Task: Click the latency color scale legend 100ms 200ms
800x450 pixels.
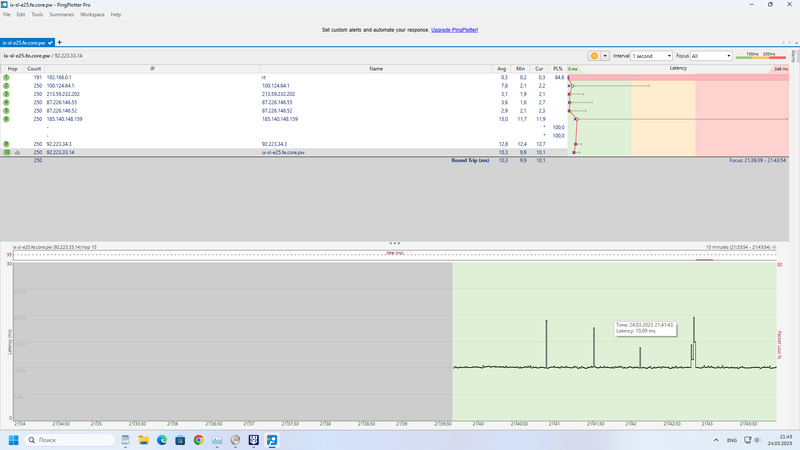Action: point(760,56)
